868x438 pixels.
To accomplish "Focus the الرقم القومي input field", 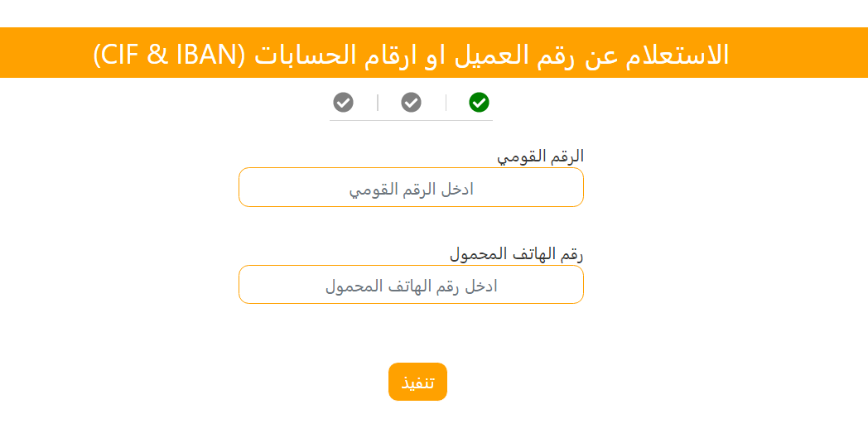I will point(411,187).
